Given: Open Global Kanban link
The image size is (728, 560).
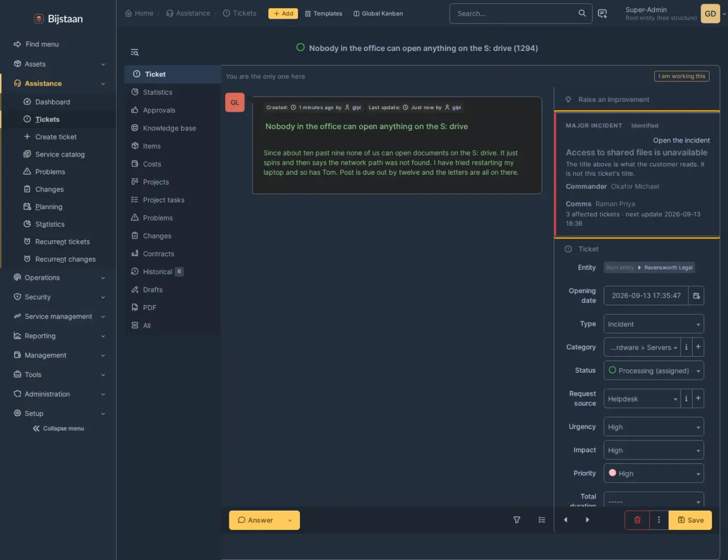Looking at the screenshot, I should pos(378,14).
